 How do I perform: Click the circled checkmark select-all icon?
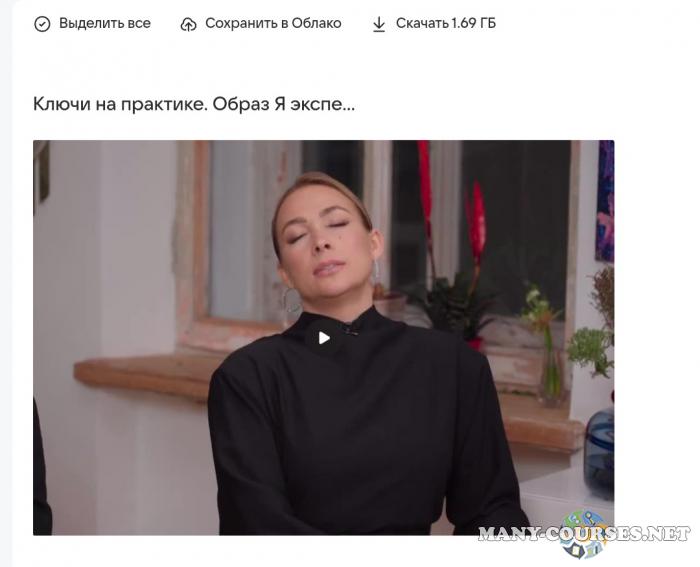(42, 24)
